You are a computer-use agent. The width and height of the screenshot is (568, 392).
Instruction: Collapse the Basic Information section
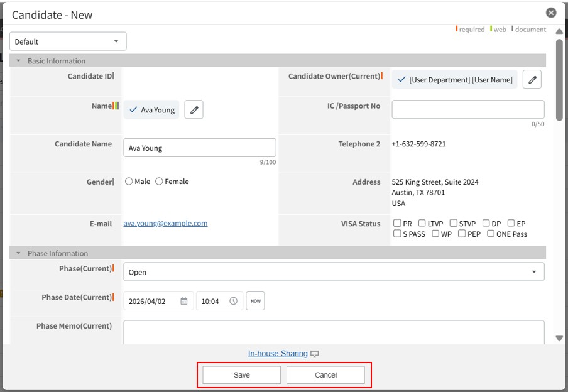pyautogui.click(x=19, y=61)
